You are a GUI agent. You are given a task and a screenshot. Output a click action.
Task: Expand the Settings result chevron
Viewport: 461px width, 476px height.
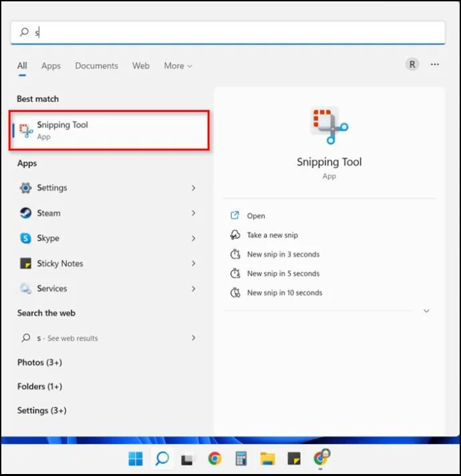click(x=194, y=188)
